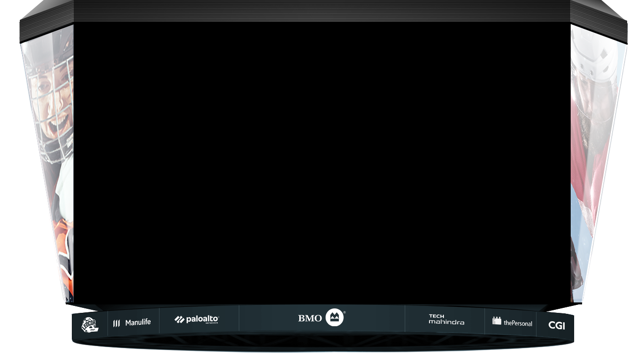
Task: Click the truss underside beneath sponsor ring
Action: (x=322, y=342)
